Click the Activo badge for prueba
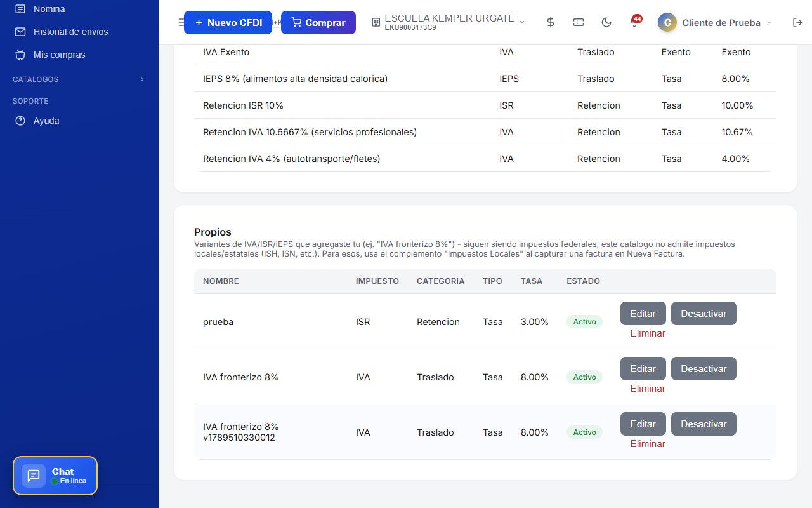The width and height of the screenshot is (812, 508). point(584,322)
